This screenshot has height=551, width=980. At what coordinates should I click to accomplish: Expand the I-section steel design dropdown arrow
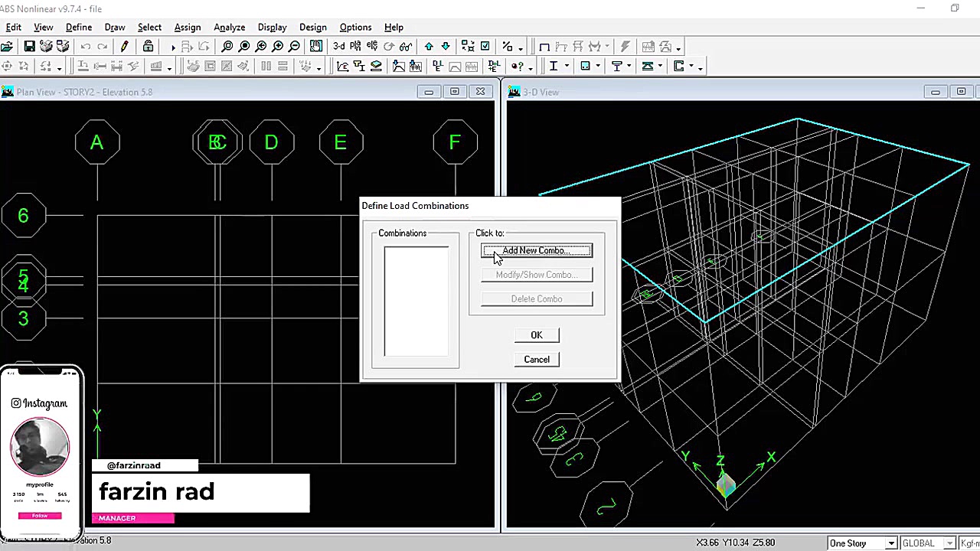(567, 67)
